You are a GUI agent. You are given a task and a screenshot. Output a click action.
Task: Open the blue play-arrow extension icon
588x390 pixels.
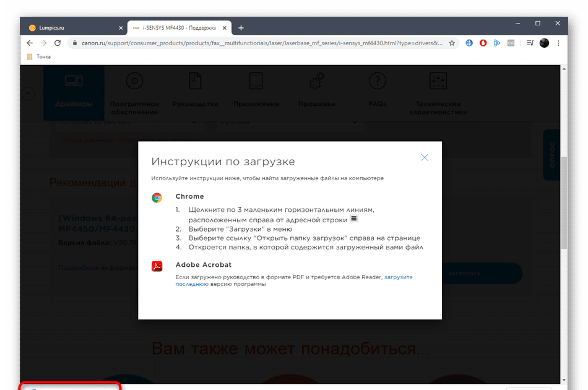(497, 43)
